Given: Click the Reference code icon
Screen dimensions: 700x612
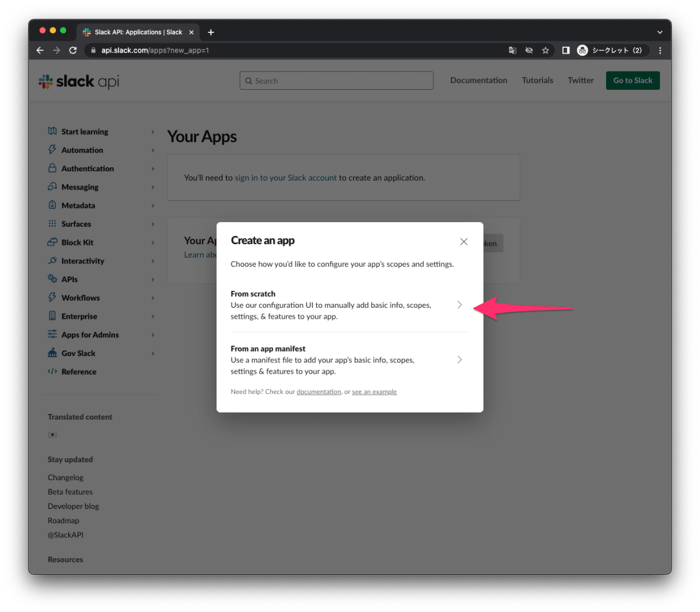Looking at the screenshot, I should pos(52,371).
